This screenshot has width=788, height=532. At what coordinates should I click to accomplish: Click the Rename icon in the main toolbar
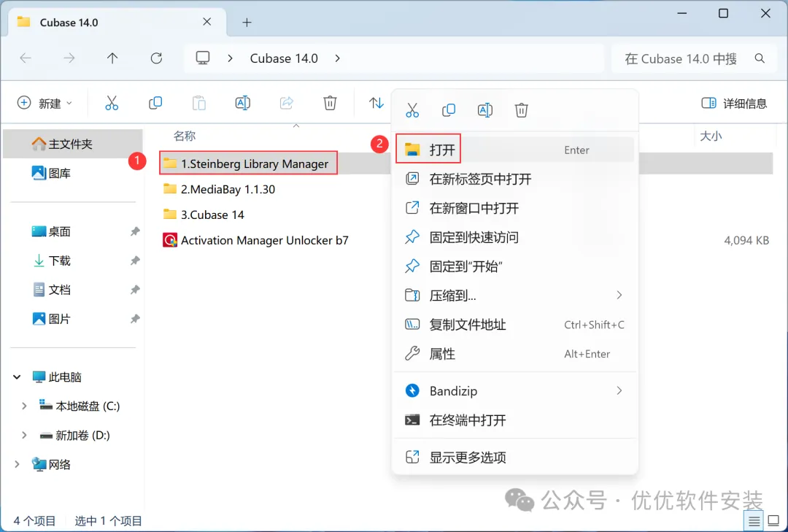tap(243, 103)
